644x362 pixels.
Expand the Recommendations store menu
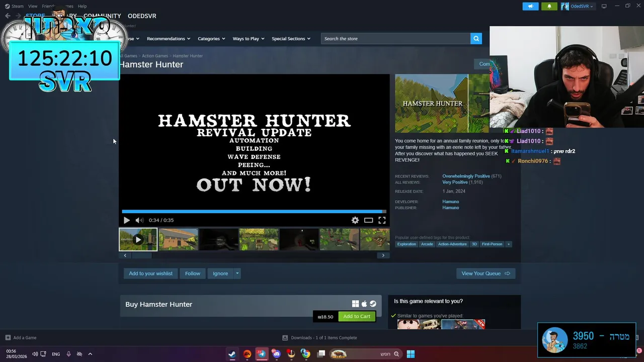point(169,39)
